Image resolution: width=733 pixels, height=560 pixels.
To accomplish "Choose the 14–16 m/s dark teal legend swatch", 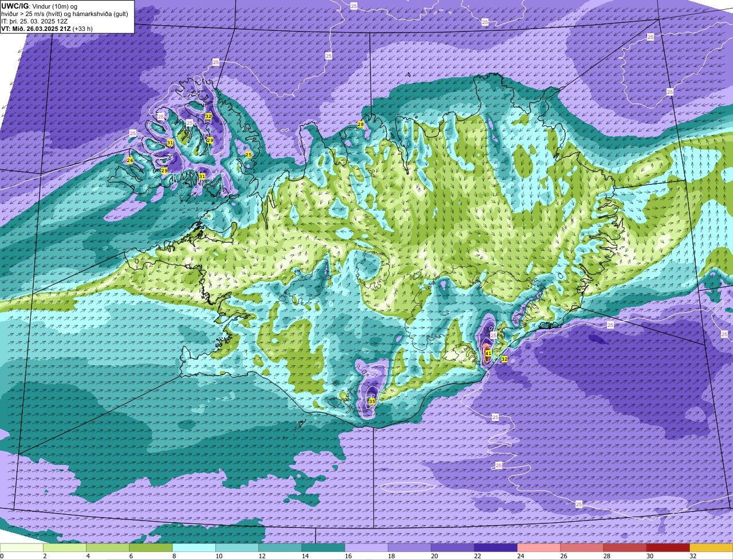I will (324, 547).
